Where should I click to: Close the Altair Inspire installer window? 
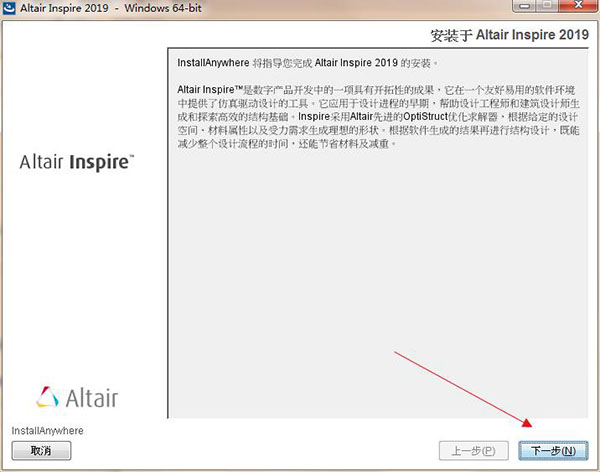click(578, 6)
